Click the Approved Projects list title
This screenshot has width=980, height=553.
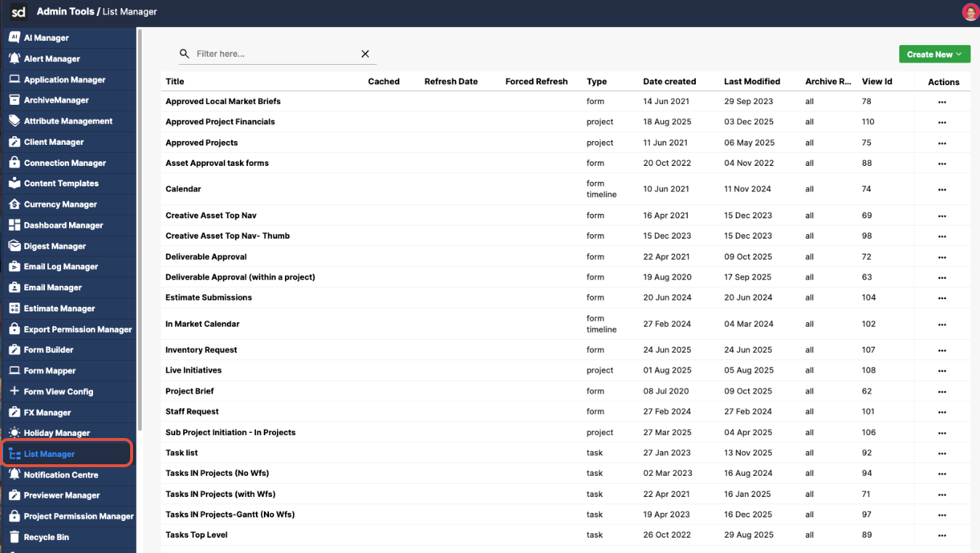(201, 143)
